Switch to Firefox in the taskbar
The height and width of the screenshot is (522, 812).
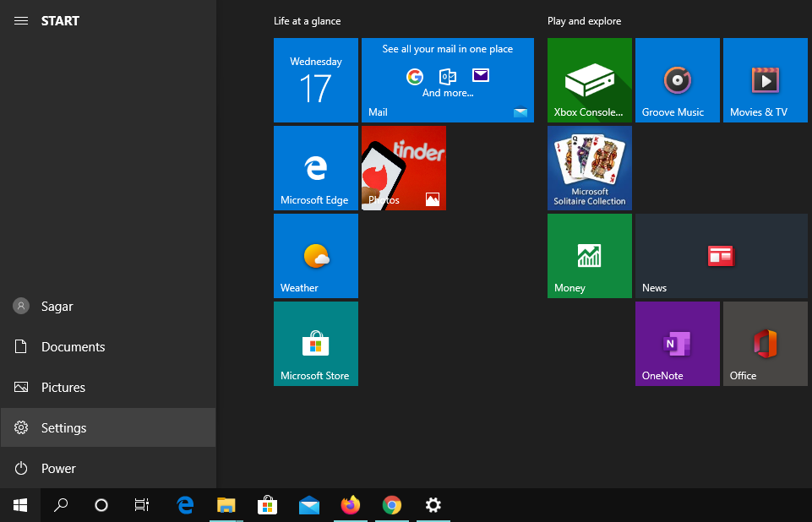tap(351, 505)
